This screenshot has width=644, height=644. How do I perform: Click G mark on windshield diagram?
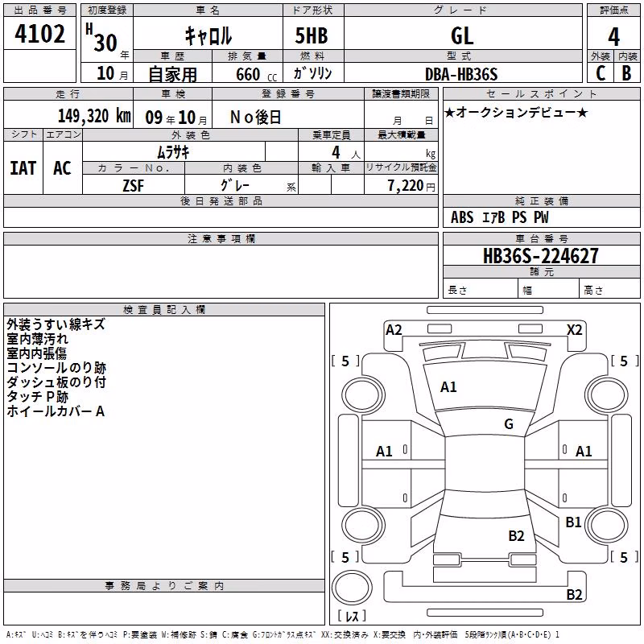pyautogui.click(x=509, y=424)
